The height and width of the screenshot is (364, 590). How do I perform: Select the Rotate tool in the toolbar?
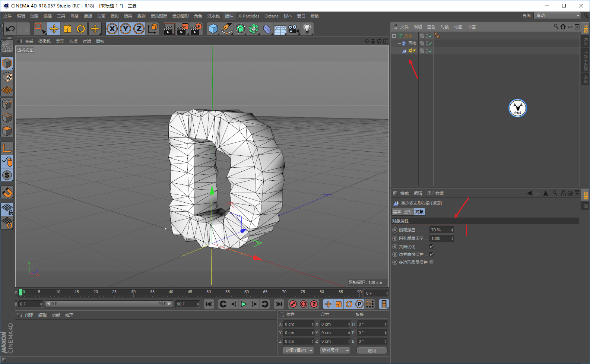coord(81,29)
